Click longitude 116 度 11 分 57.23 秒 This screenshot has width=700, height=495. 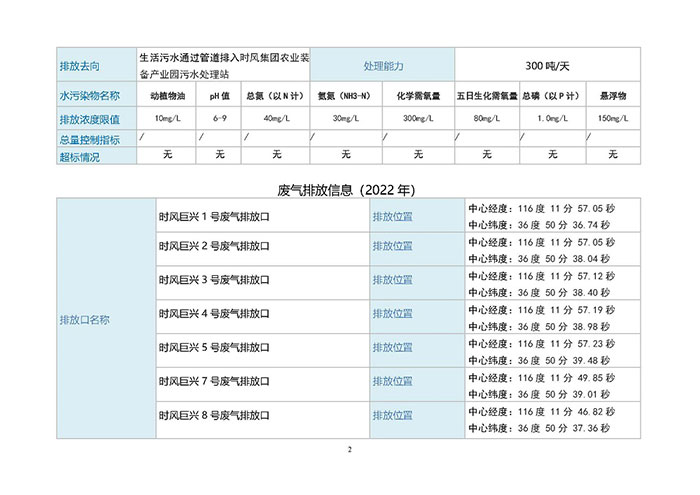coord(566,344)
